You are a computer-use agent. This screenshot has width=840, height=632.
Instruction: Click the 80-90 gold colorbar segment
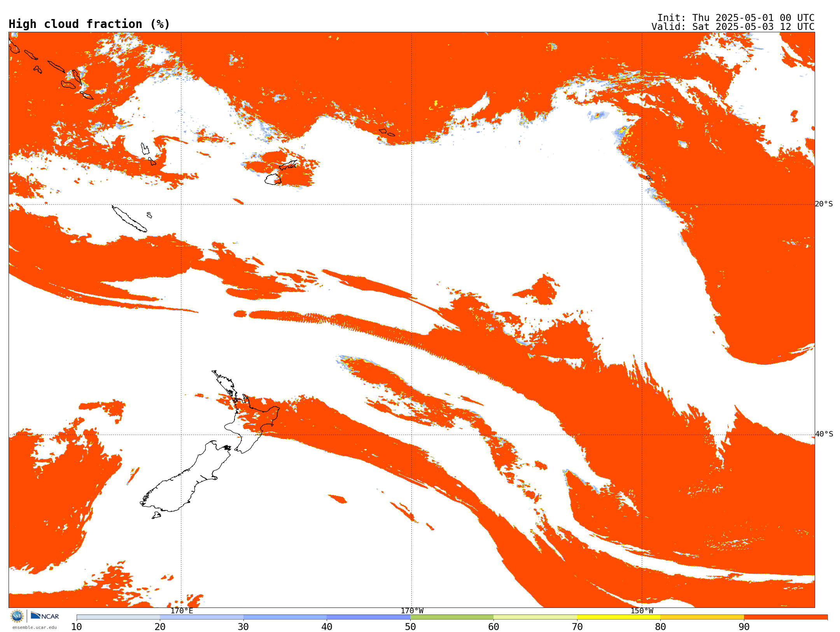tap(702, 617)
